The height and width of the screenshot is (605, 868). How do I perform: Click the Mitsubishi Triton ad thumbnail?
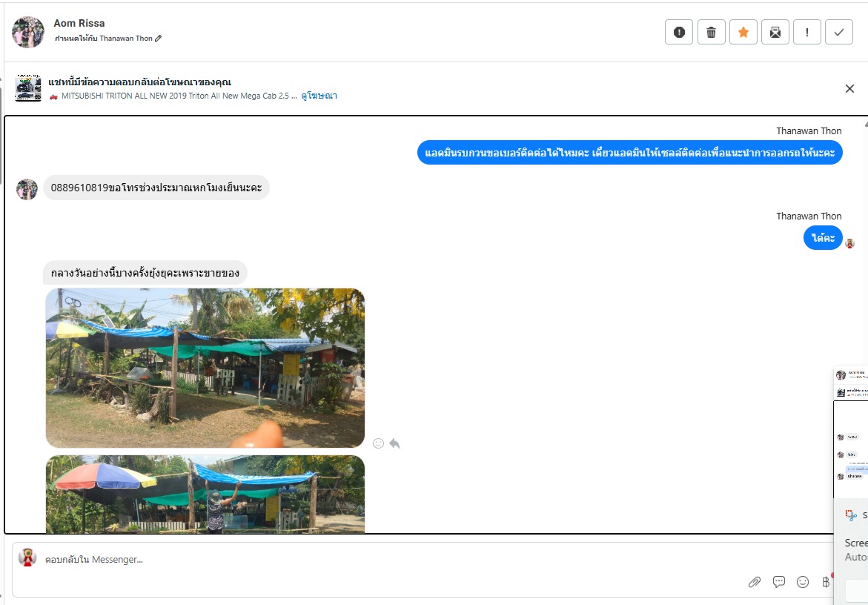click(28, 88)
